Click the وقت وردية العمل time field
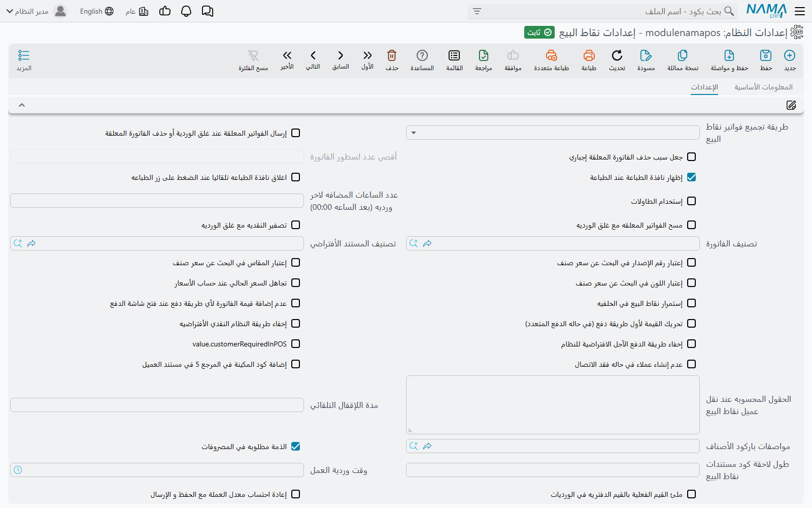The image size is (812, 508). pos(157,470)
